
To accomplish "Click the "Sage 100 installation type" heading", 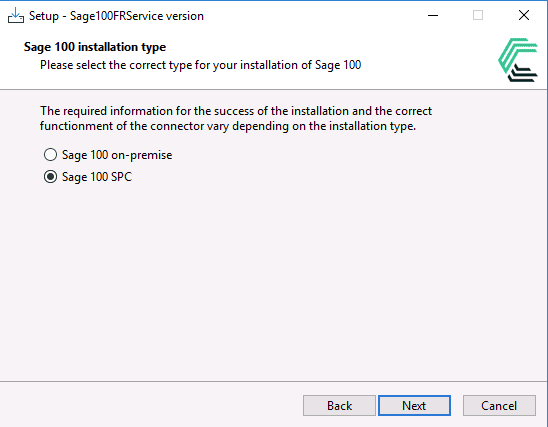I will [x=95, y=46].
